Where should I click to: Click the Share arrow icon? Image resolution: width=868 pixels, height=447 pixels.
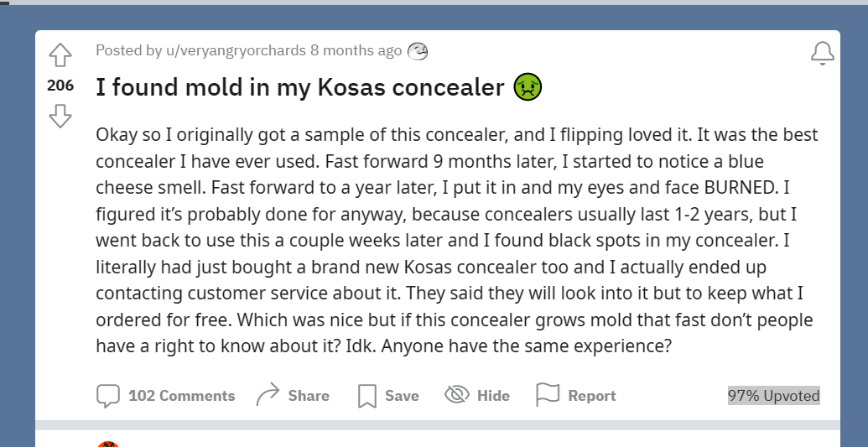click(x=268, y=394)
